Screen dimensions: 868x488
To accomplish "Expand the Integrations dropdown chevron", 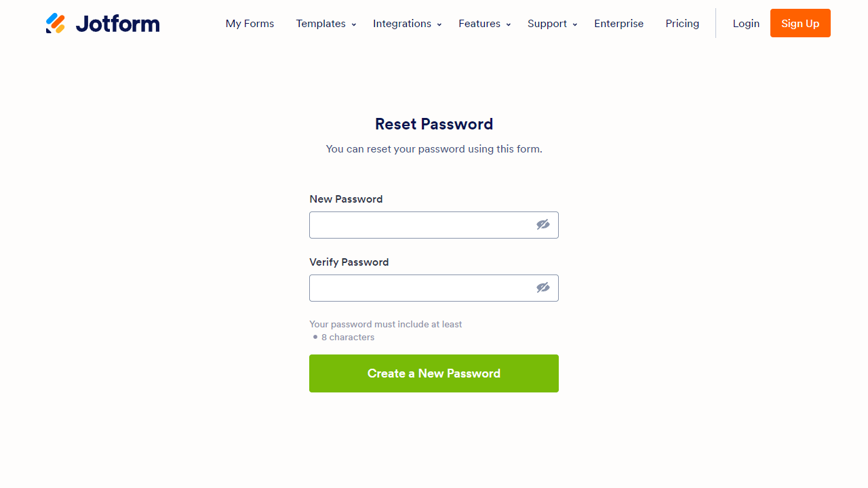I will point(439,24).
